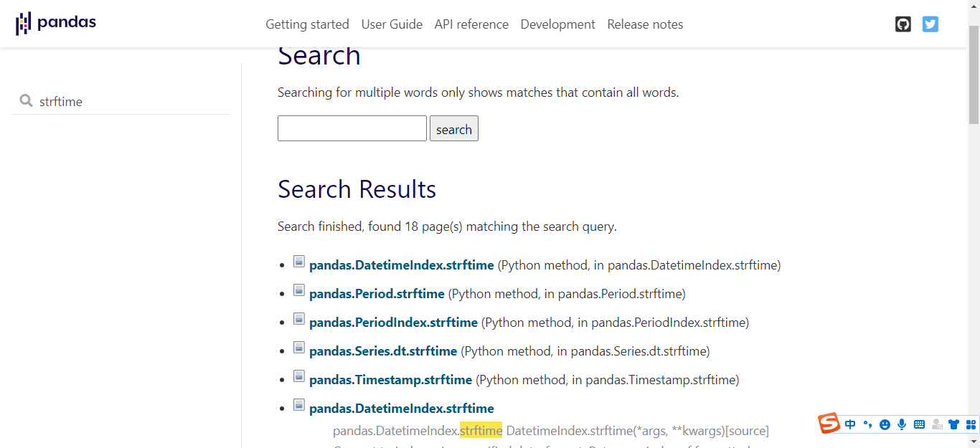Toggle Chinese punctuation mode

coord(867,424)
